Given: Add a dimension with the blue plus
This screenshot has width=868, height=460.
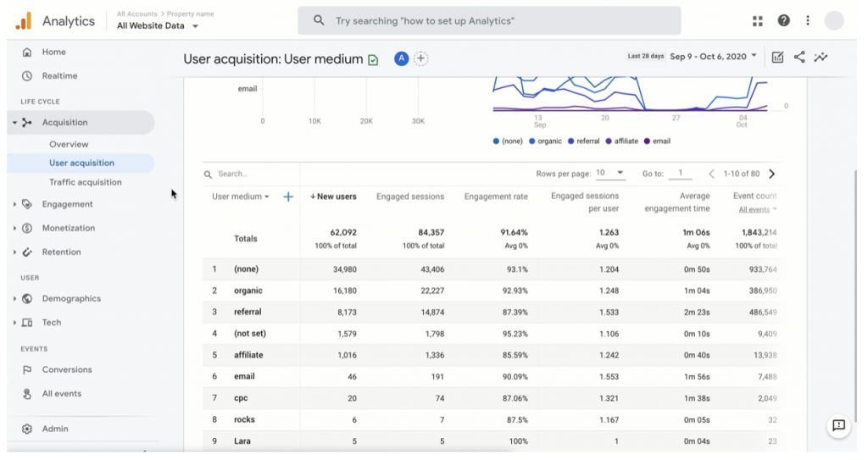Looking at the screenshot, I should pyautogui.click(x=288, y=197).
